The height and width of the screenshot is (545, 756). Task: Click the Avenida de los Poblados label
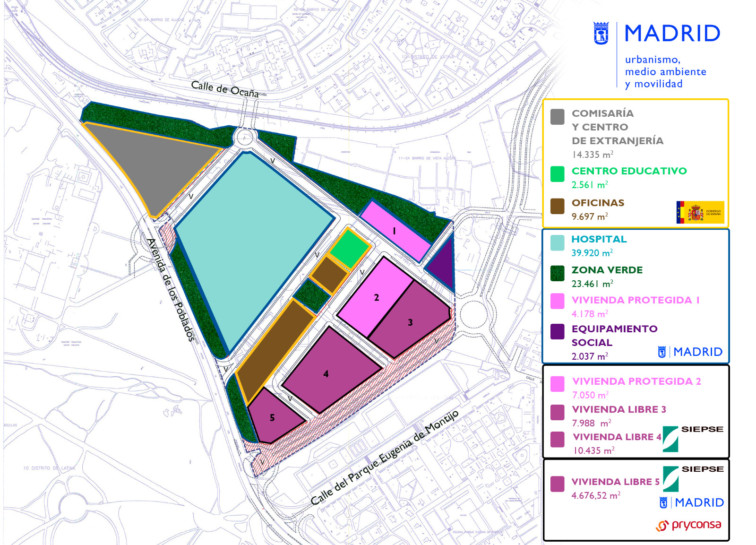tap(172, 290)
